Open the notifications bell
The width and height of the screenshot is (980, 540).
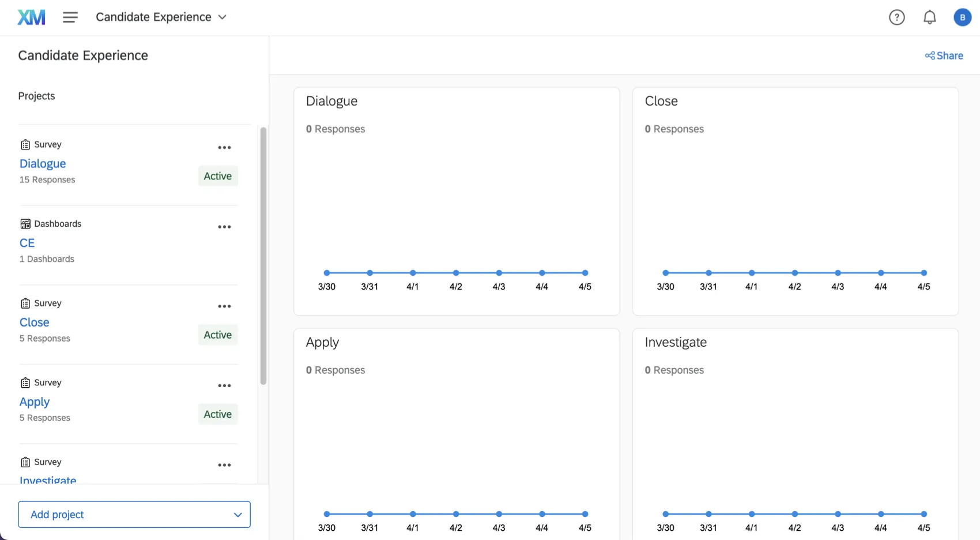[929, 17]
